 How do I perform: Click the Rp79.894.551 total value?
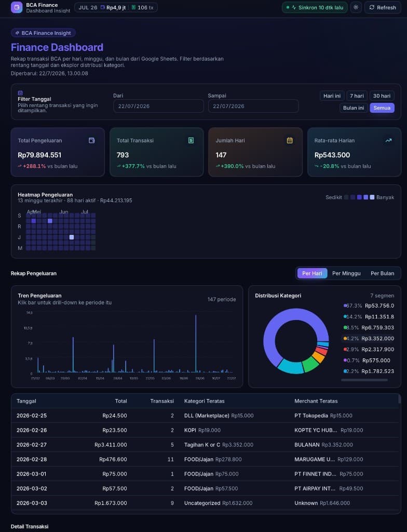39,155
